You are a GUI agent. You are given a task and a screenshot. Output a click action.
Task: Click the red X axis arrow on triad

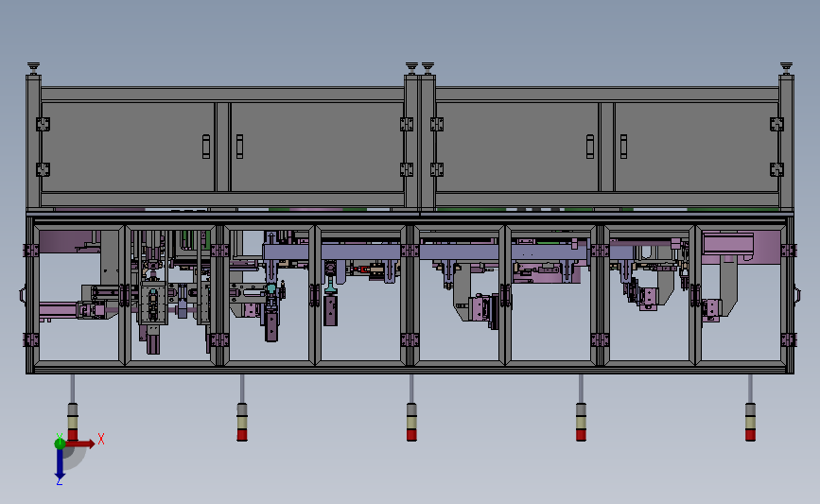click(x=80, y=443)
